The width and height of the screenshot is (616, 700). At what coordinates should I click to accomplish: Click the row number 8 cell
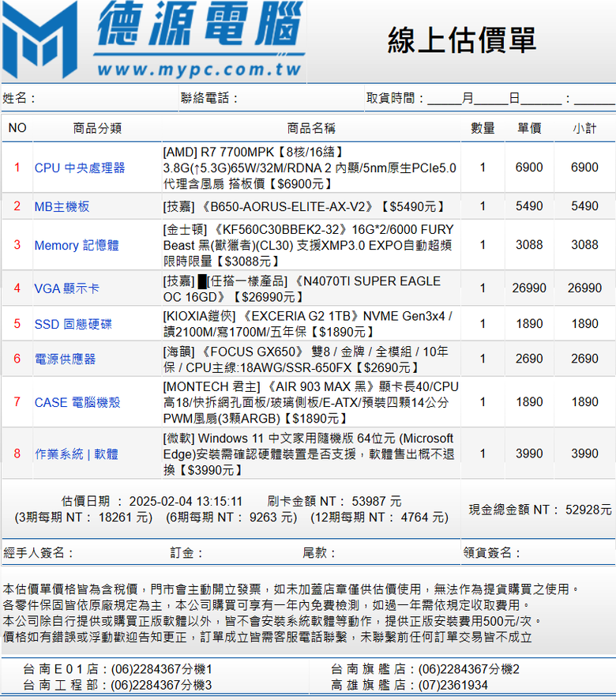coord(17,453)
